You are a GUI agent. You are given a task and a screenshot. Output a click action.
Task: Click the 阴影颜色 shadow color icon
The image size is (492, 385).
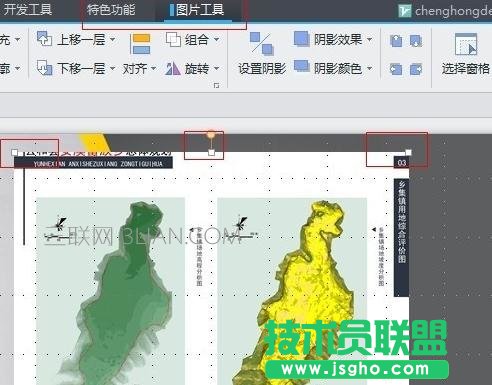pyautogui.click(x=302, y=66)
